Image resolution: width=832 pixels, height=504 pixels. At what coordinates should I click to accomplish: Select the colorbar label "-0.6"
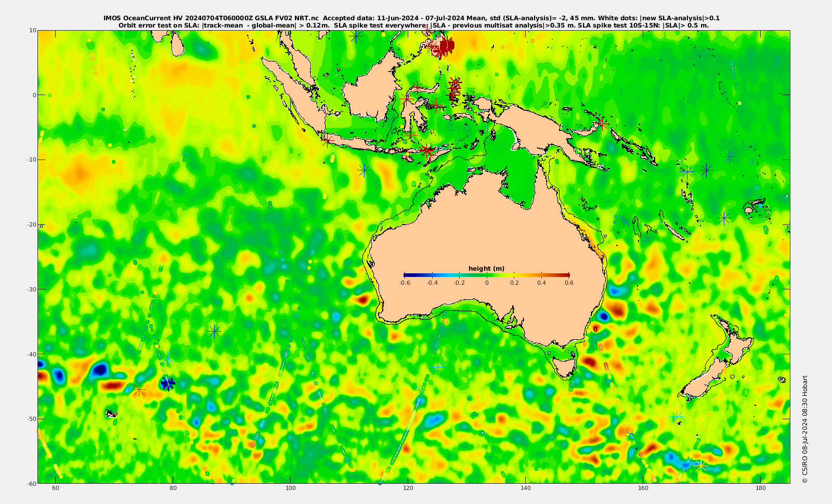coord(405,283)
